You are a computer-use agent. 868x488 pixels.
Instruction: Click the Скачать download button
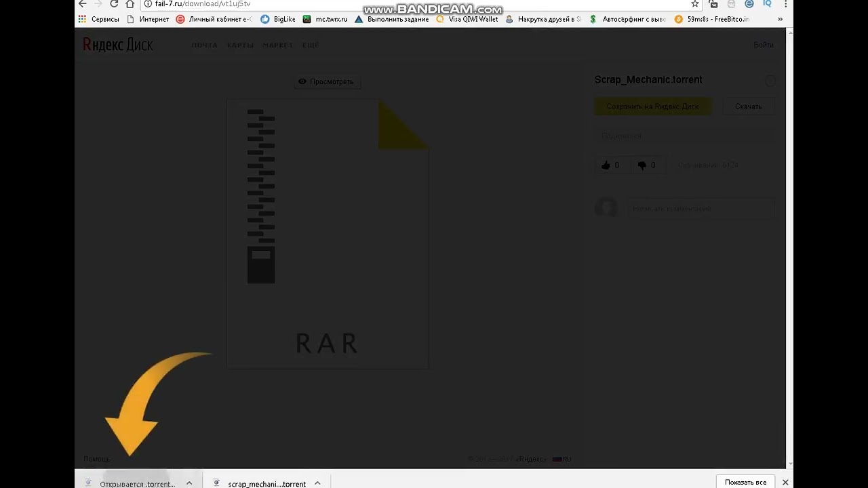point(748,106)
